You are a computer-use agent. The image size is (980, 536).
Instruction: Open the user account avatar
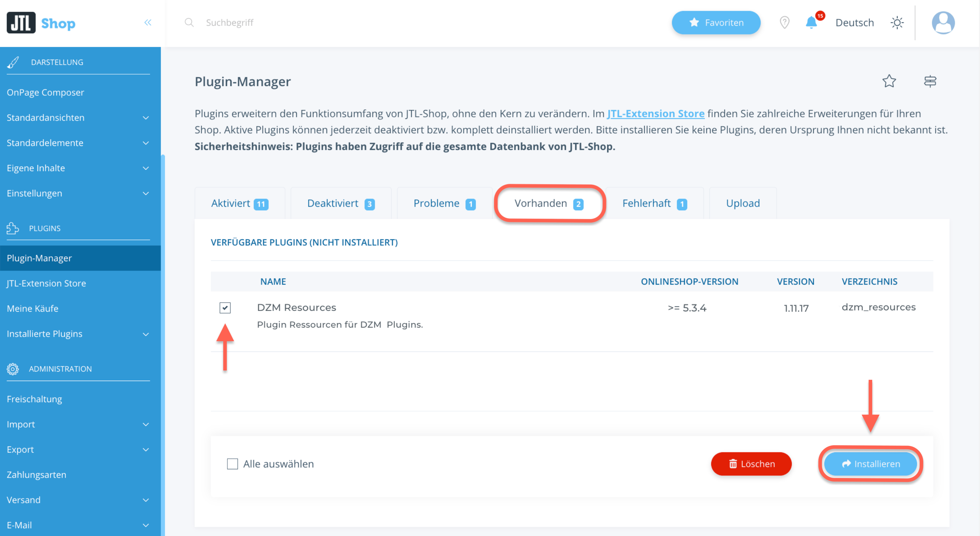click(x=943, y=23)
